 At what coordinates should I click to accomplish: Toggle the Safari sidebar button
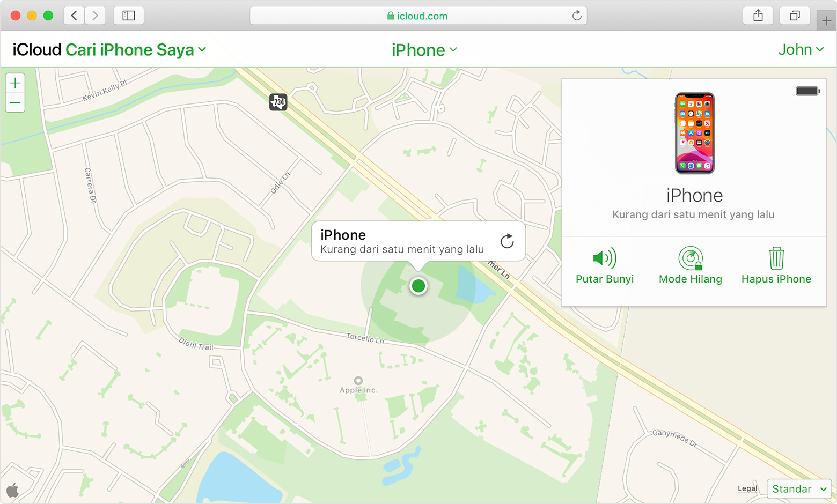tap(129, 16)
